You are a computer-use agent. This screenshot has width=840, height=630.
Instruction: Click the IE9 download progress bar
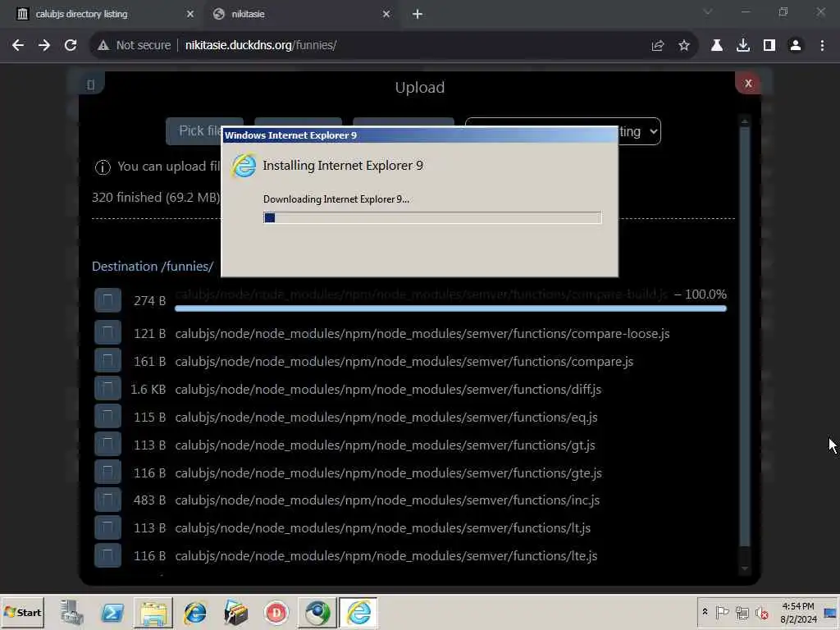[x=432, y=217]
